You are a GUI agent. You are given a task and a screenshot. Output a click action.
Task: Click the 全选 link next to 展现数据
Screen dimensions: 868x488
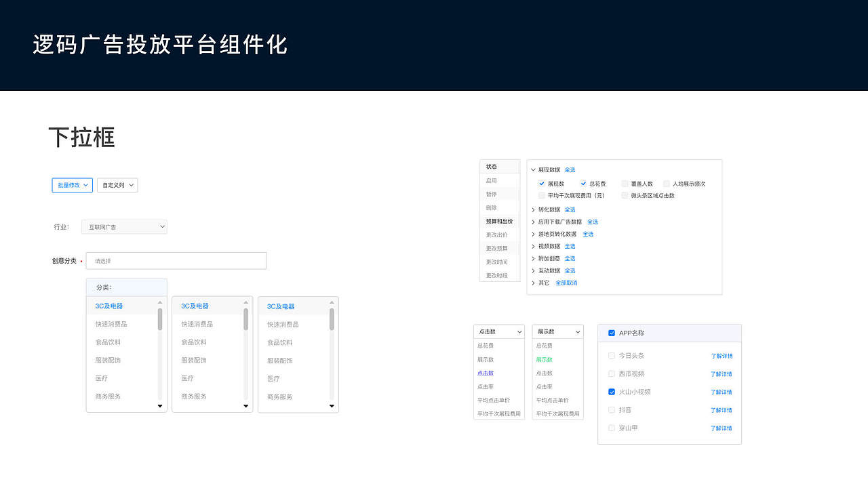(570, 169)
